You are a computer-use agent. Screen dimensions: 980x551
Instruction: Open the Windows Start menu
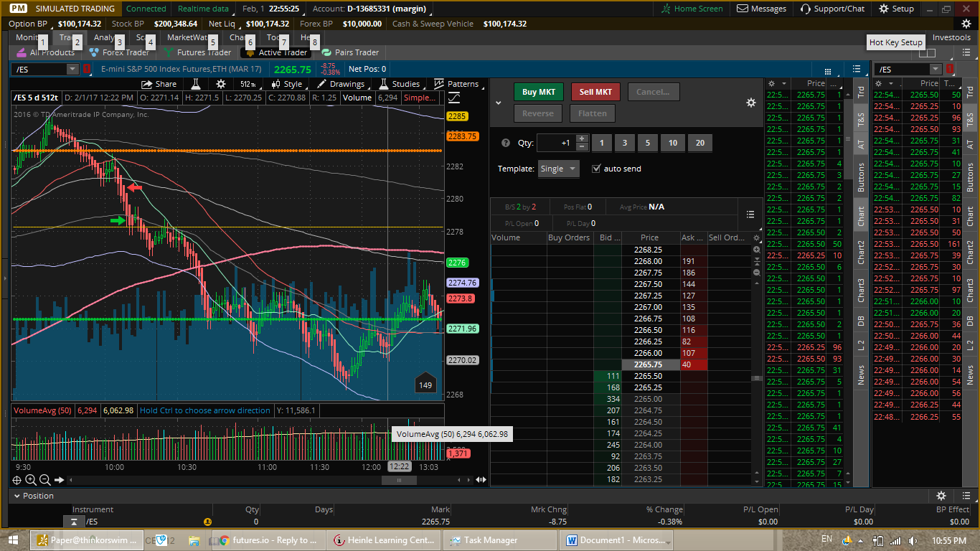click(13, 540)
